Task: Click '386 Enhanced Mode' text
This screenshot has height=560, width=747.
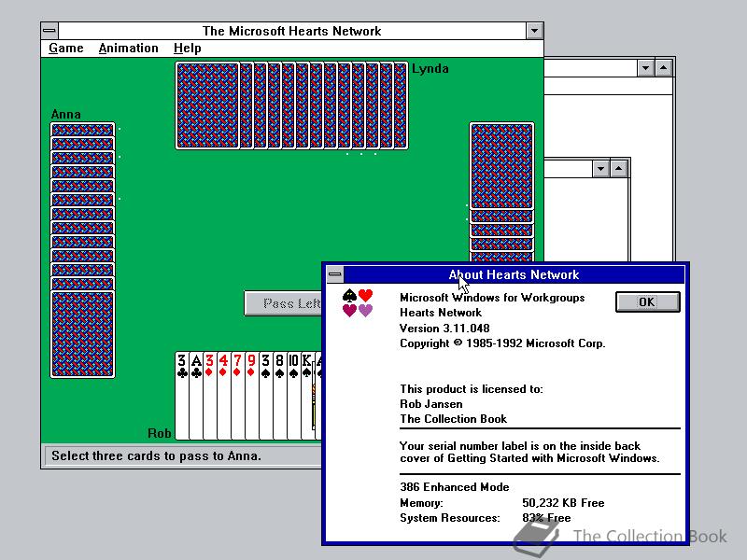Action: (454, 486)
